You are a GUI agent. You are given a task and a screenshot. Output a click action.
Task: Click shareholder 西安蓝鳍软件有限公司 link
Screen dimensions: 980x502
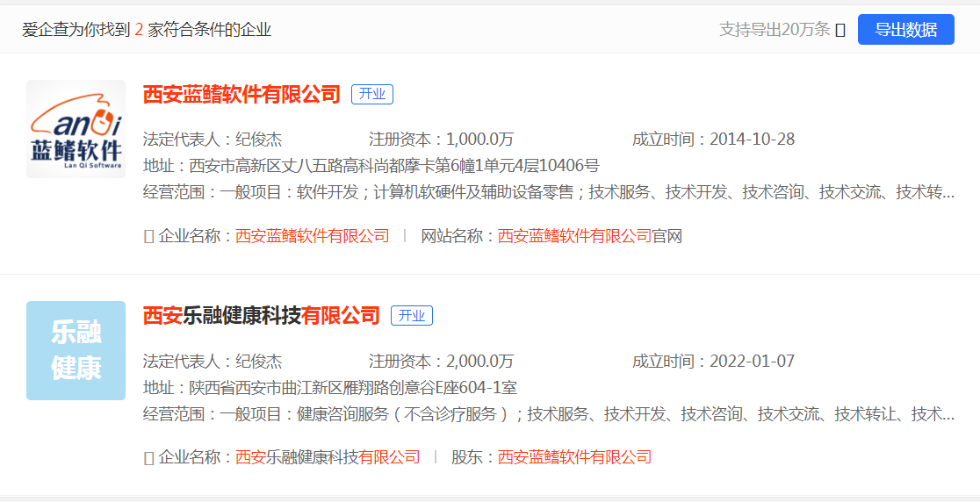(x=574, y=457)
